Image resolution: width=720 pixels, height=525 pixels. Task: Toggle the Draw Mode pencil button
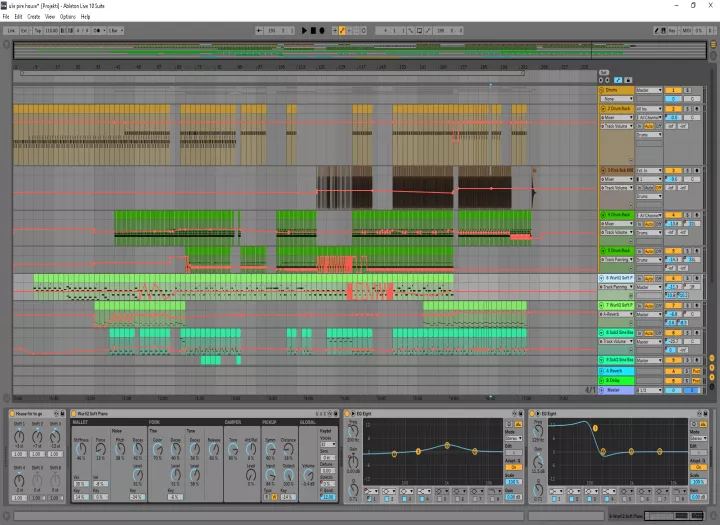pos(657,31)
